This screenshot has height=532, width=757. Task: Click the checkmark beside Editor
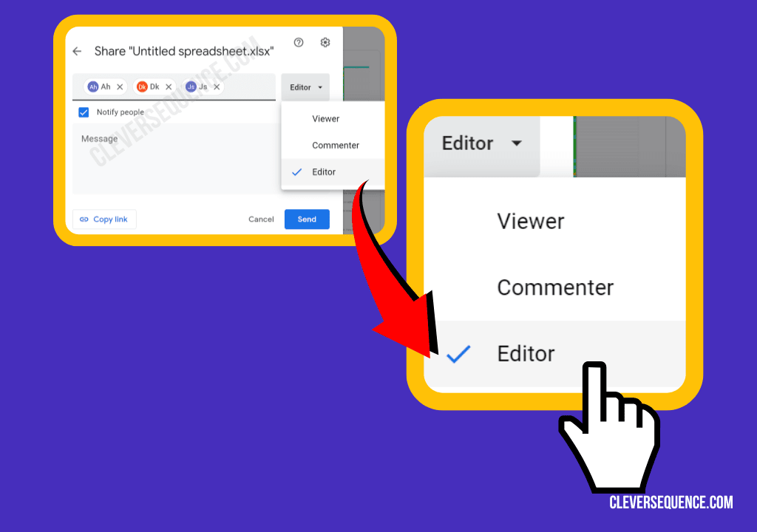pyautogui.click(x=296, y=171)
